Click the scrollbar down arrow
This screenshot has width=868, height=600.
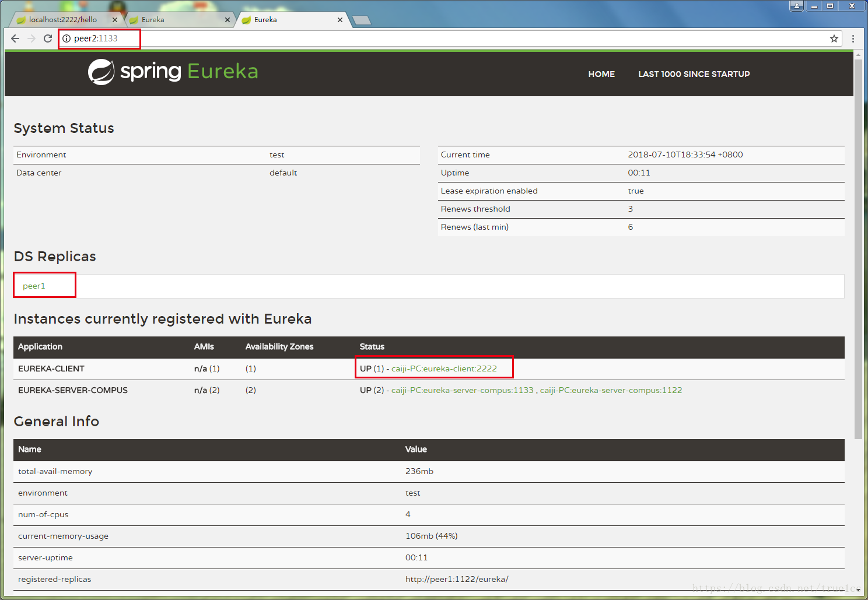coord(858,590)
